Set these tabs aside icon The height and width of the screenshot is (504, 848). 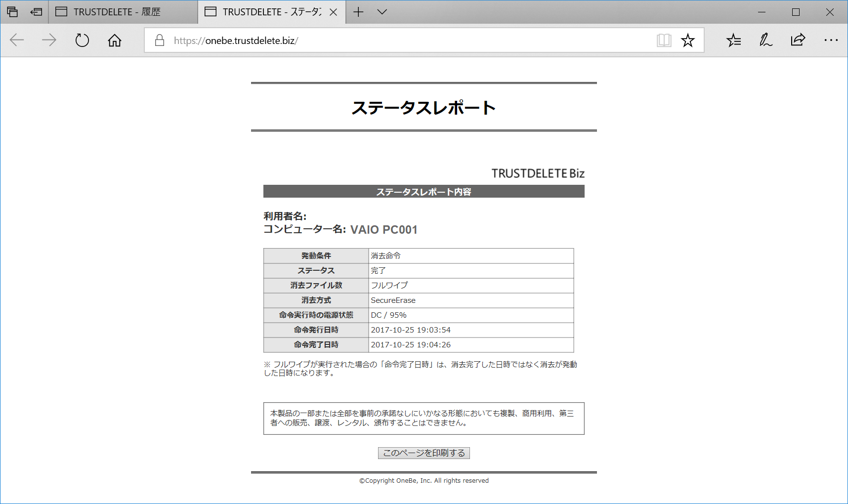coord(36,12)
